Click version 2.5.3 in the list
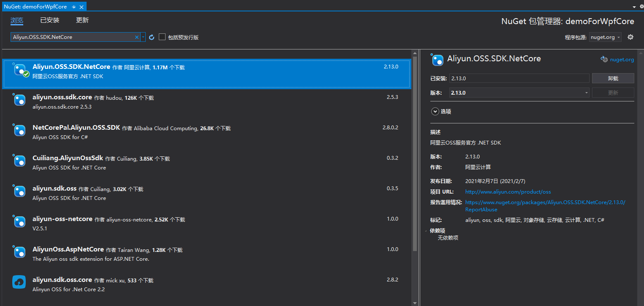Viewport: 644px width, 306px height. pos(392,97)
